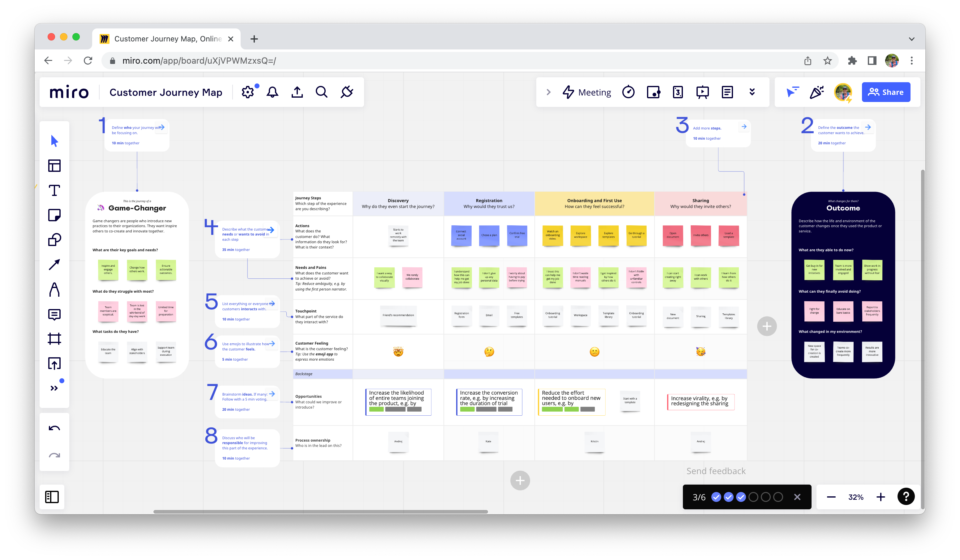This screenshot has height=560, width=960.
Task: Select the Text tool in sidebar
Action: 54,190
